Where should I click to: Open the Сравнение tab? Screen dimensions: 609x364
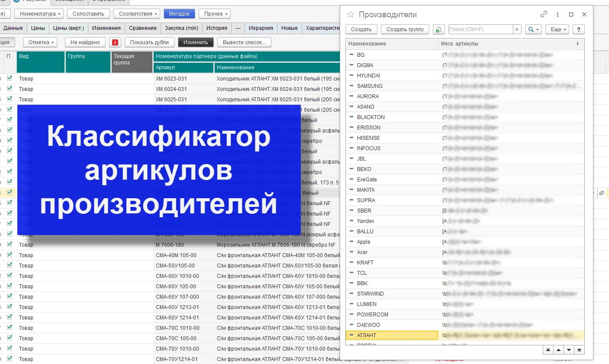[143, 28]
